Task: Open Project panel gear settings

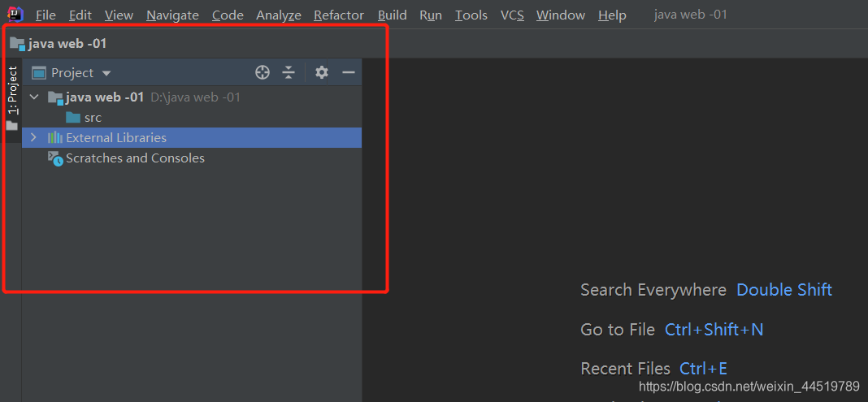Action: point(322,72)
